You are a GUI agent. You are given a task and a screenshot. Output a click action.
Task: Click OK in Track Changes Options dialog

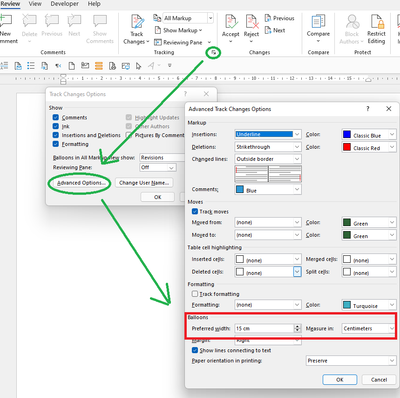(x=158, y=197)
